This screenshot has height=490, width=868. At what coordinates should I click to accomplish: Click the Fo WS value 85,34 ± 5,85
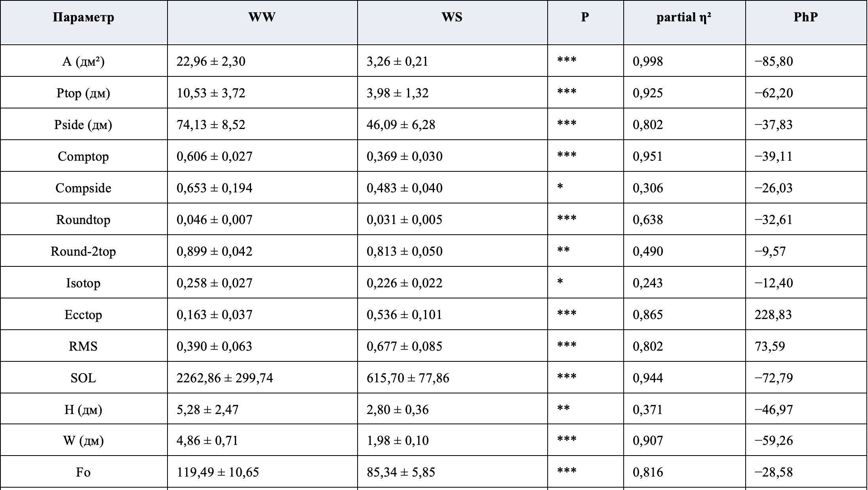(401, 472)
